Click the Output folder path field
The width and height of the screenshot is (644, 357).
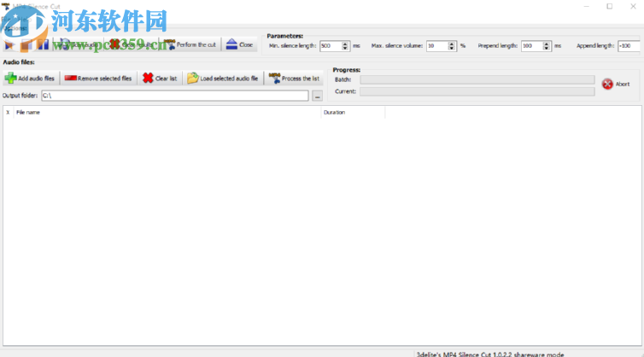[175, 96]
